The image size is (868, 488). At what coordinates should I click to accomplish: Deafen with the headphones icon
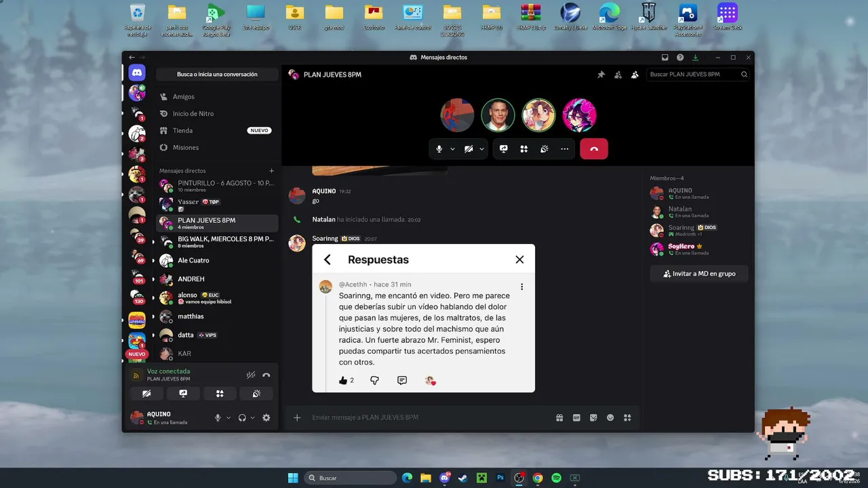point(242,418)
